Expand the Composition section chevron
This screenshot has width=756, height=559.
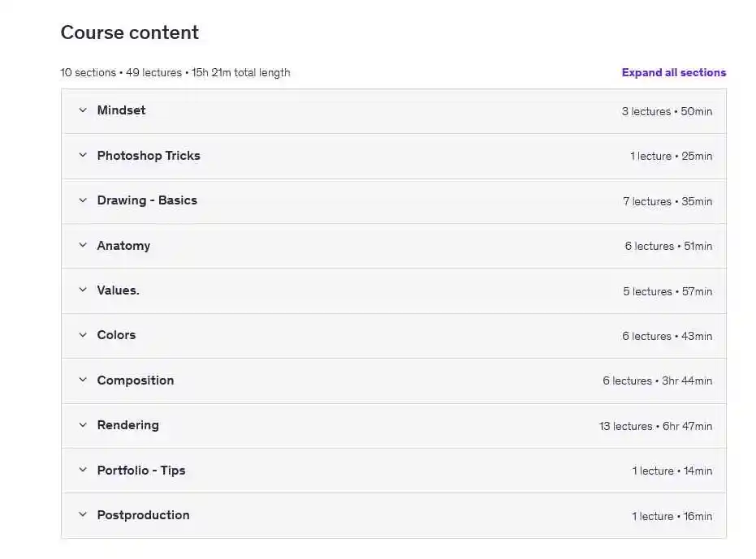pos(83,381)
